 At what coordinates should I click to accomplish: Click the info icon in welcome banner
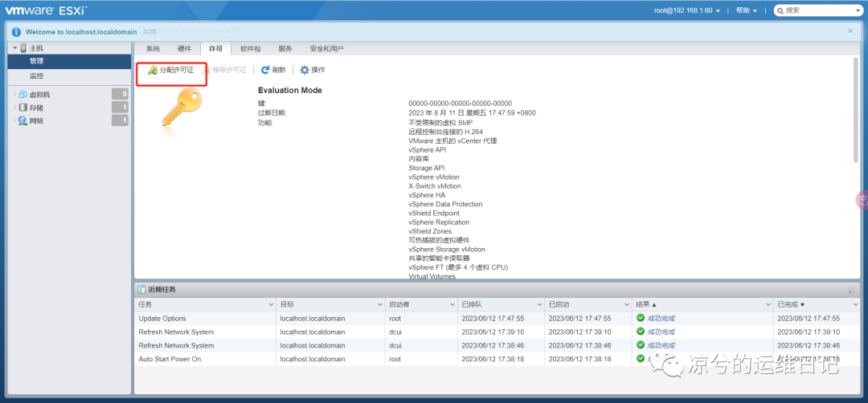pyautogui.click(x=16, y=31)
